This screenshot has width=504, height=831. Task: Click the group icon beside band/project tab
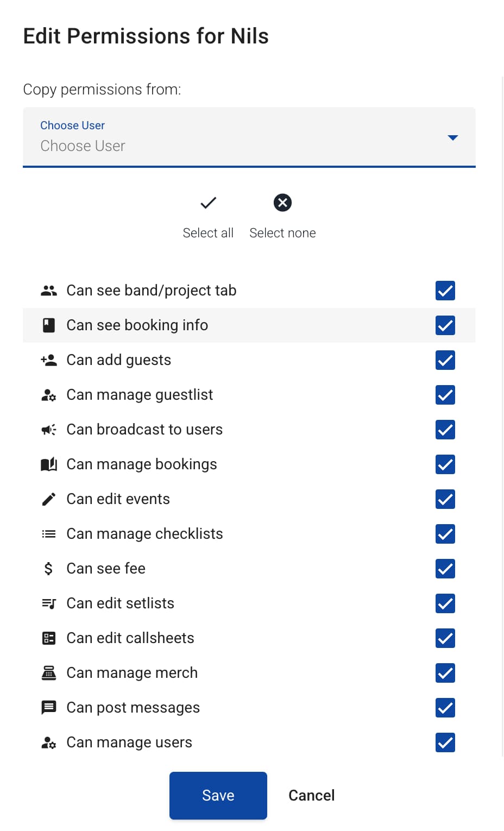click(x=49, y=291)
